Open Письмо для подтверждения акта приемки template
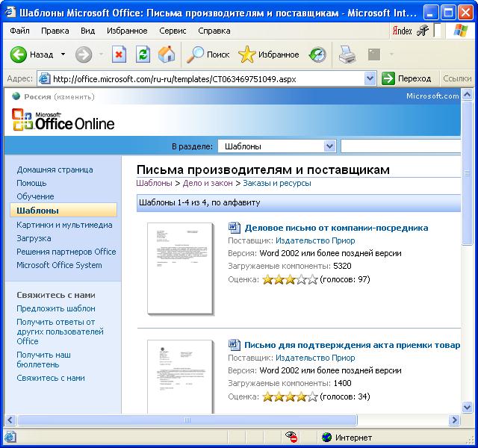The height and width of the screenshot is (448, 478). pos(352,345)
